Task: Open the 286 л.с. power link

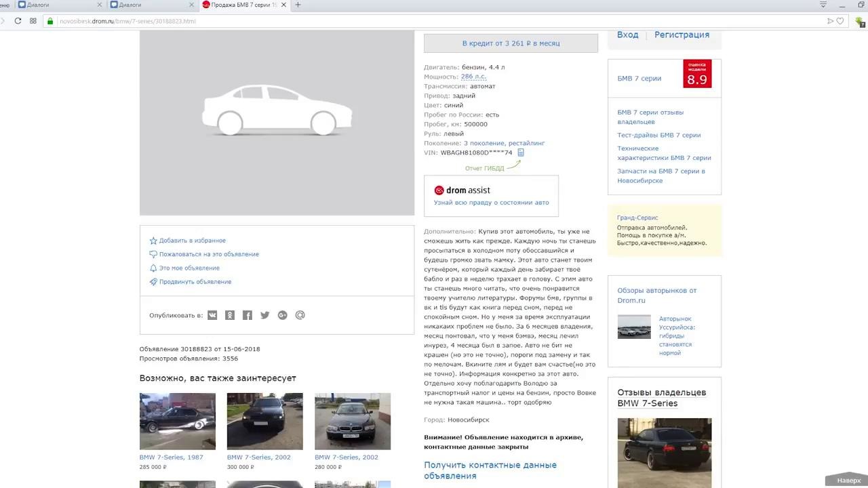Action: pyautogui.click(x=473, y=77)
